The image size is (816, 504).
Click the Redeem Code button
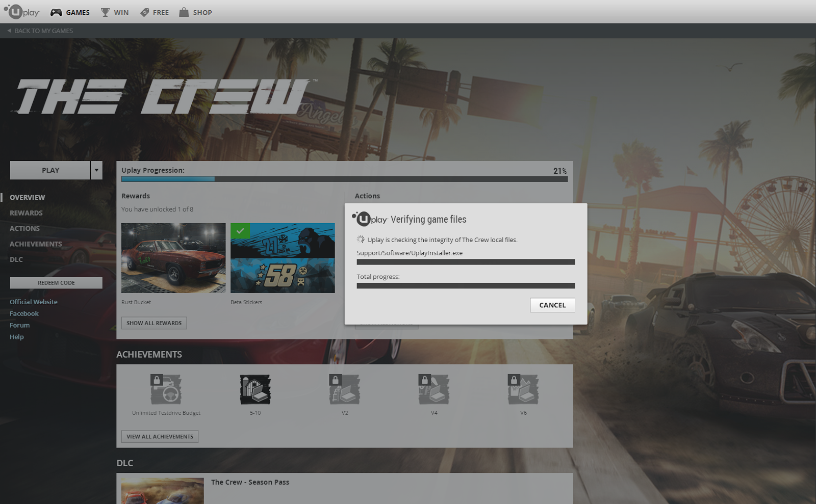(x=56, y=283)
